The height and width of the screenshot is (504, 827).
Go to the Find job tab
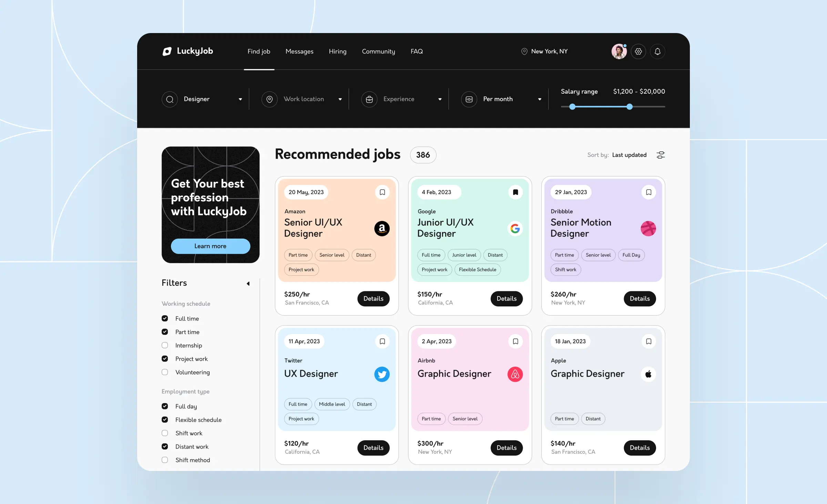(259, 51)
